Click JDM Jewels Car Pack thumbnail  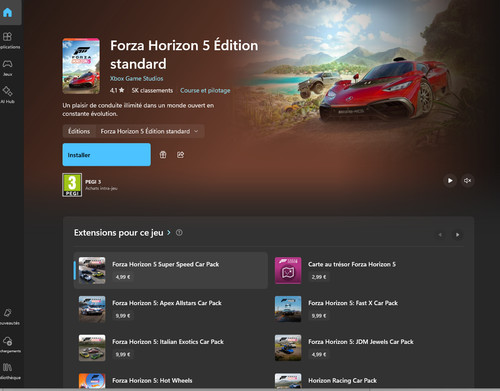pos(288,348)
